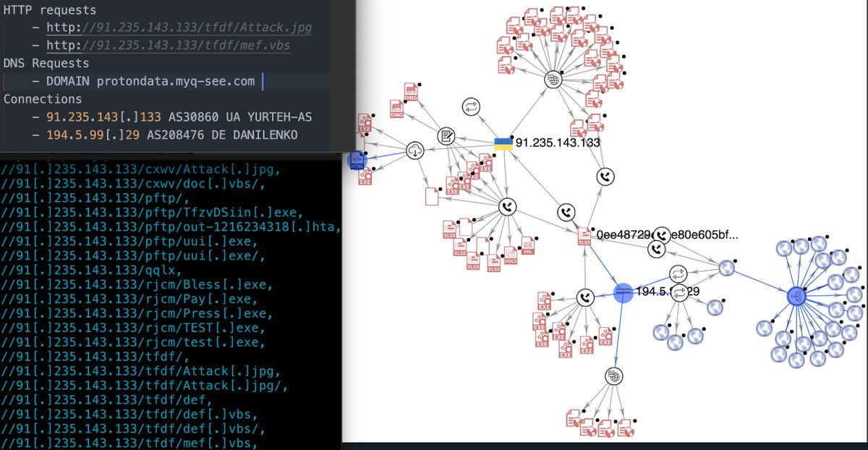Click the blue globe node linked to the network hub

click(727, 268)
